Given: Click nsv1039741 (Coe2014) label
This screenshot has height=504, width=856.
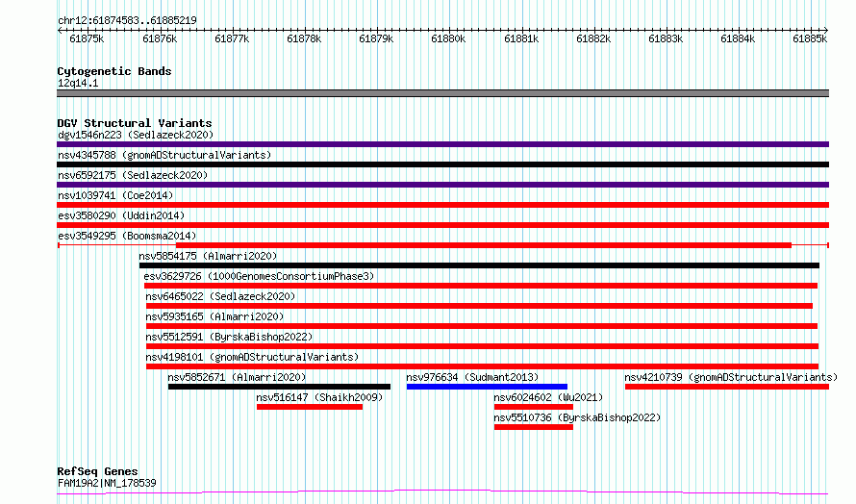Looking at the screenshot, I should (x=115, y=195).
